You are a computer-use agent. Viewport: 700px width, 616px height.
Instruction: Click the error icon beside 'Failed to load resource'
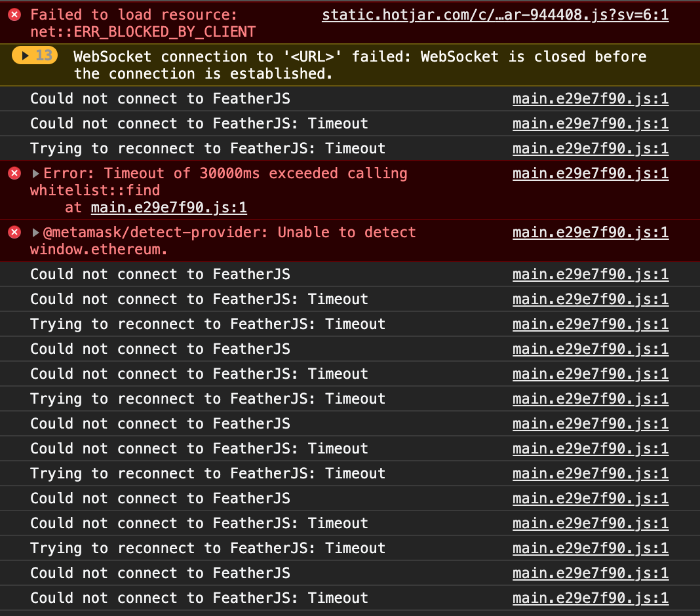[14, 15]
